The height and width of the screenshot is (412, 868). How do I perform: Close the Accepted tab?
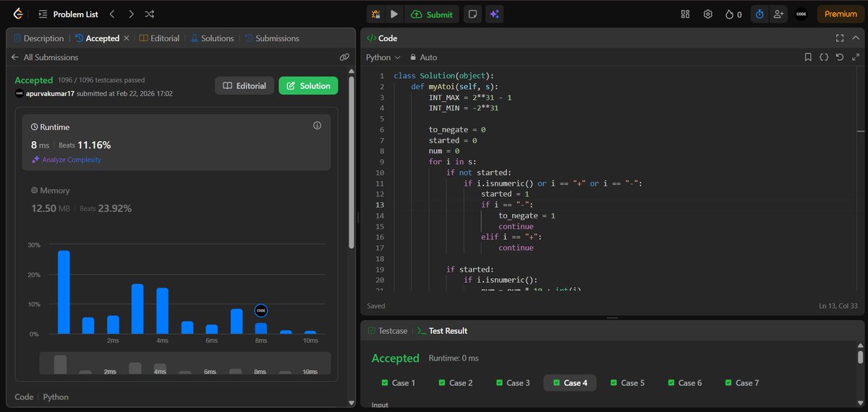(127, 38)
